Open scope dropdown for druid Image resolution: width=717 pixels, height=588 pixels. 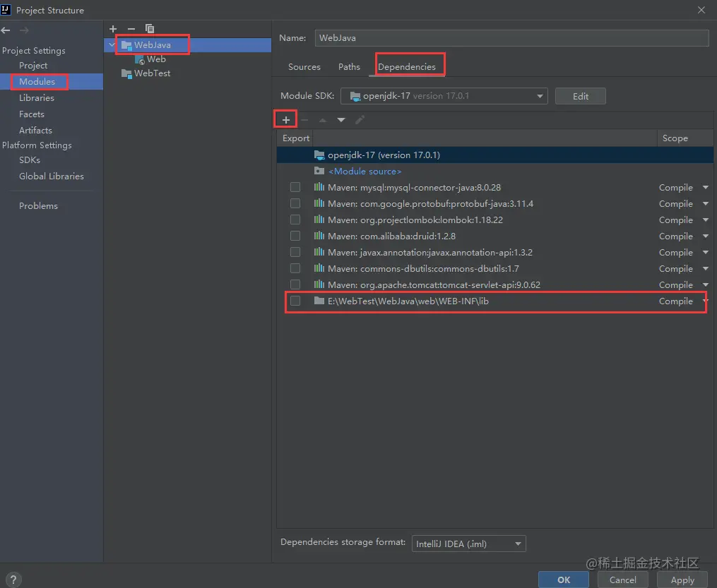point(706,236)
